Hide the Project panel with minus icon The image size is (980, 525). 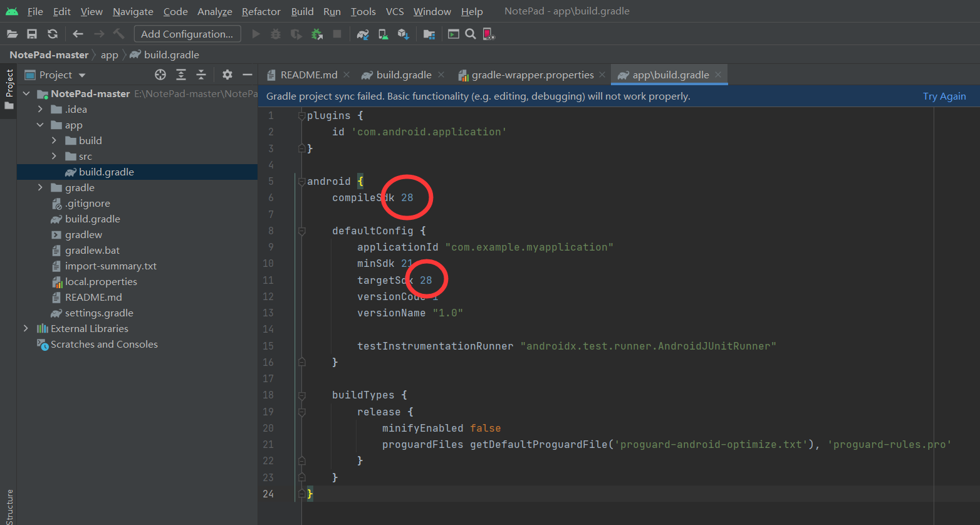click(x=248, y=75)
